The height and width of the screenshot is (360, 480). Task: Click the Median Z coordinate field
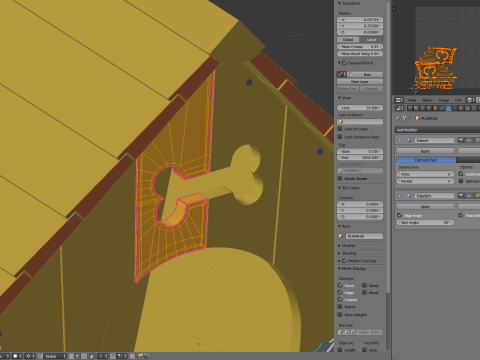[x=360, y=32]
